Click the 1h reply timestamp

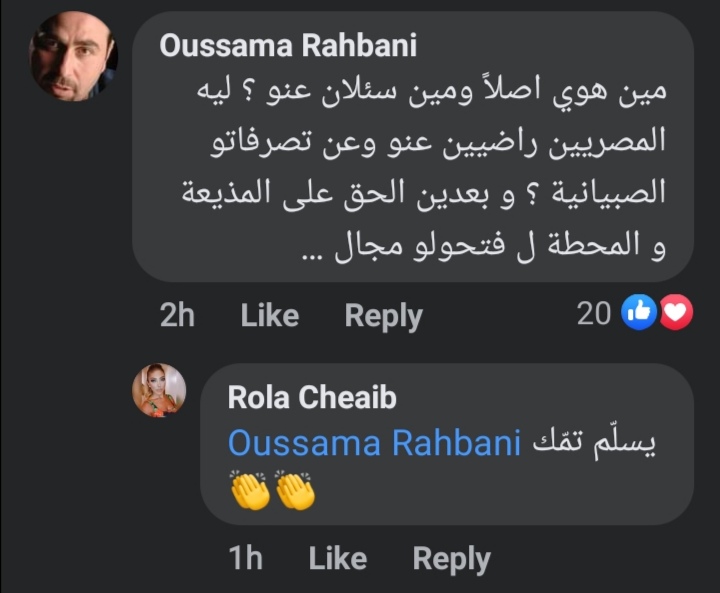pos(246,559)
